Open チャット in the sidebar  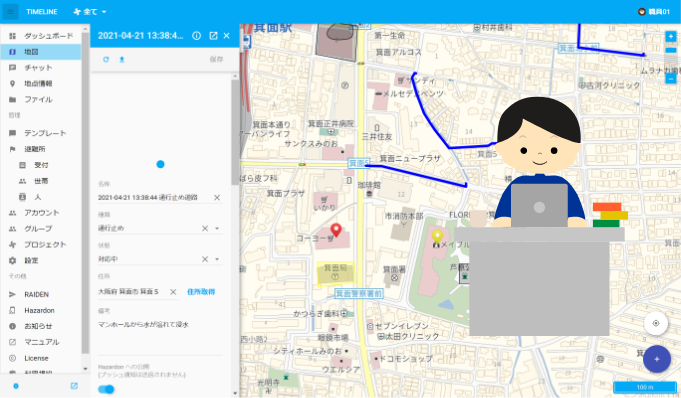pyautogui.click(x=40, y=68)
